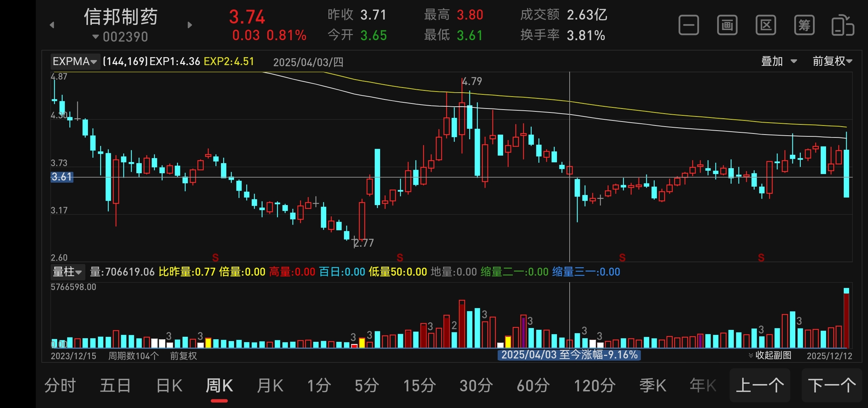Switch to the 日K tab

[169, 386]
